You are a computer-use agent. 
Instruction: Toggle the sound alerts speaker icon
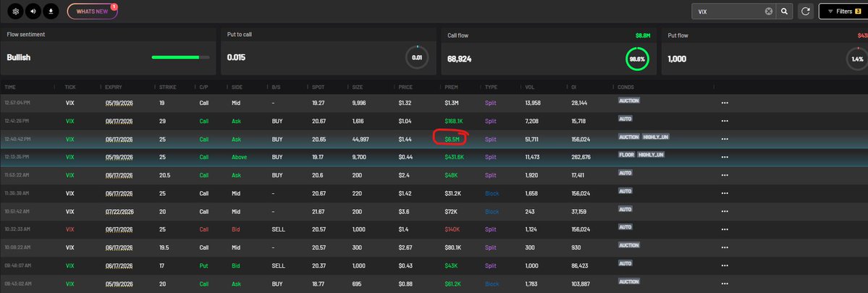coord(33,11)
